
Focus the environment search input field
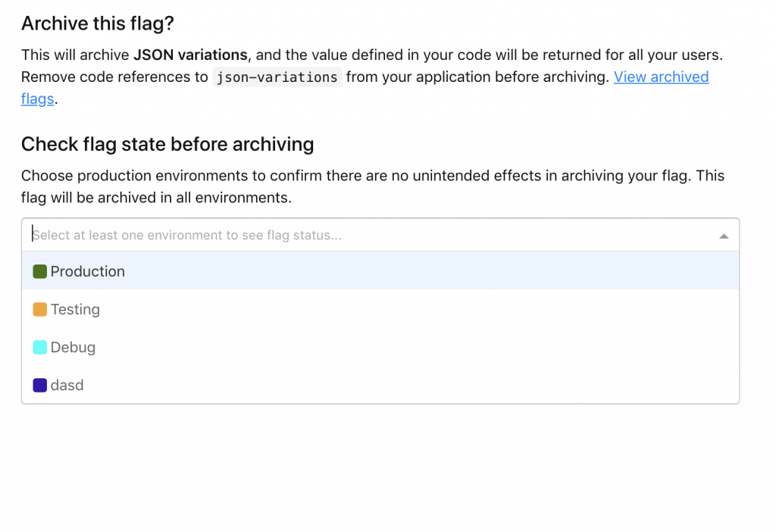click(303, 235)
